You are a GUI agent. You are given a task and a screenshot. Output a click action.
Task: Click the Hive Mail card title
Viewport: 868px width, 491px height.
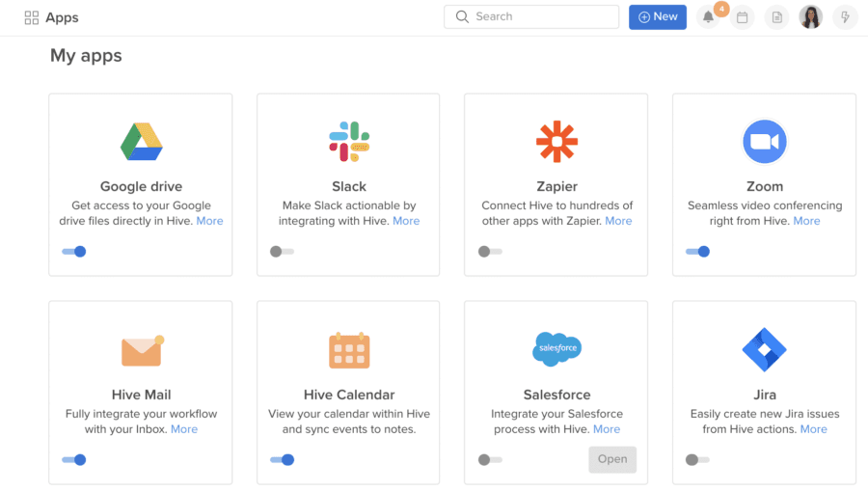(141, 395)
